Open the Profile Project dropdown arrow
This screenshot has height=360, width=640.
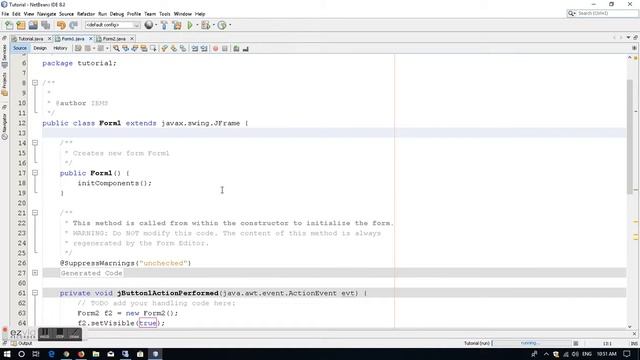coord(230,25)
